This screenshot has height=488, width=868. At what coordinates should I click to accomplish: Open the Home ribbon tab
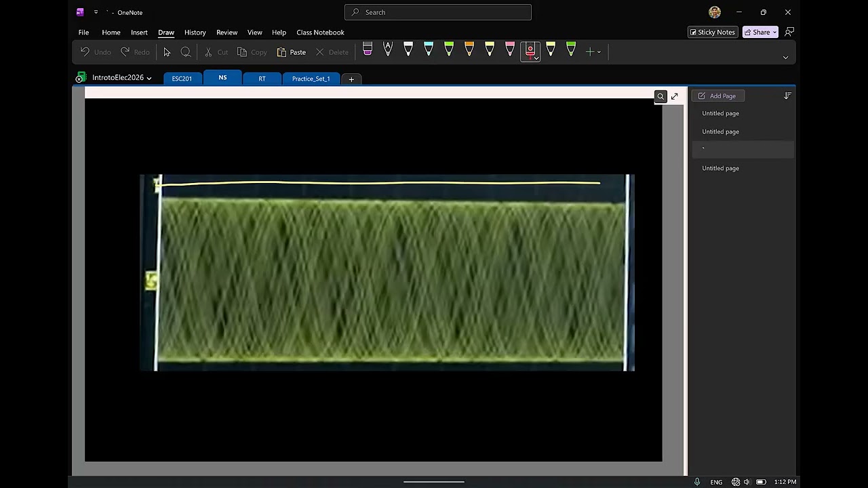tap(111, 33)
